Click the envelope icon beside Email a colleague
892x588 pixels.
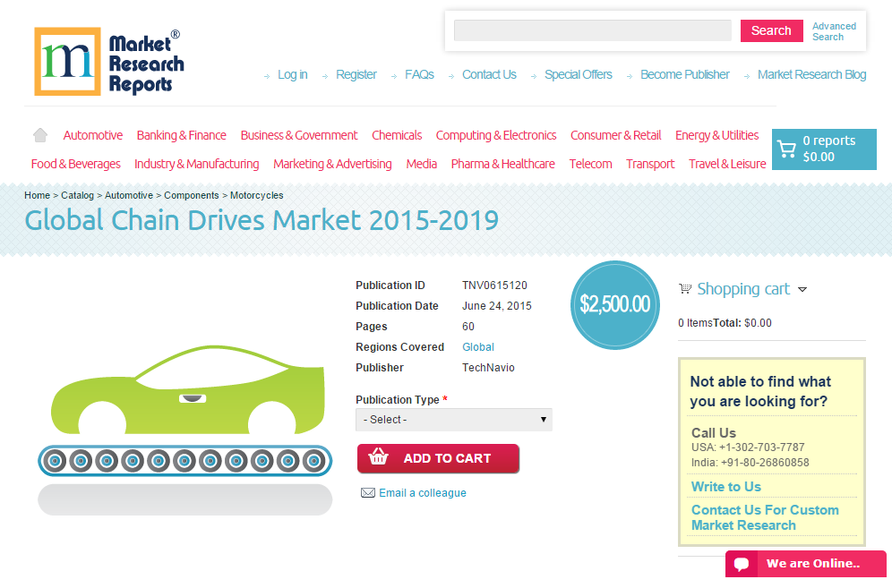pyautogui.click(x=368, y=492)
